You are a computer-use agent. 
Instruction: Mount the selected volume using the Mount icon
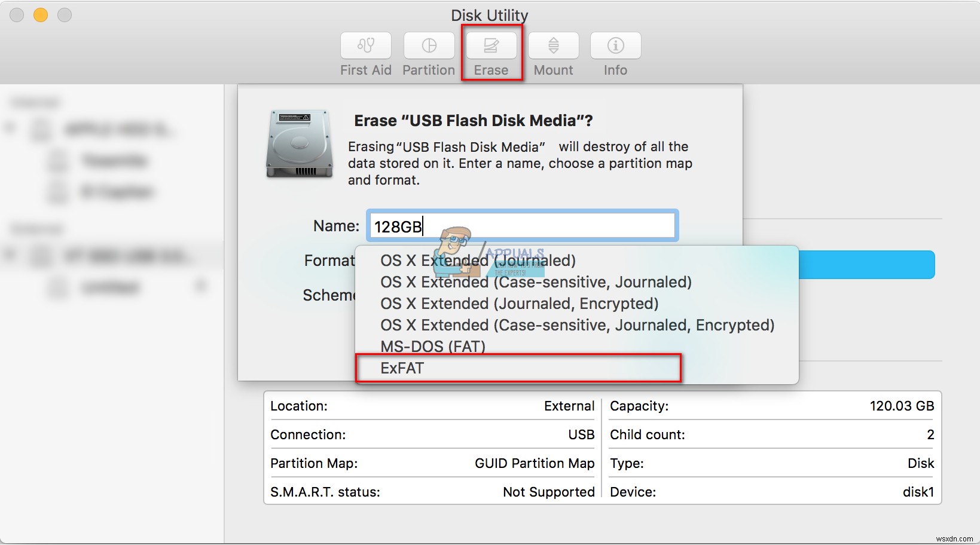click(552, 53)
